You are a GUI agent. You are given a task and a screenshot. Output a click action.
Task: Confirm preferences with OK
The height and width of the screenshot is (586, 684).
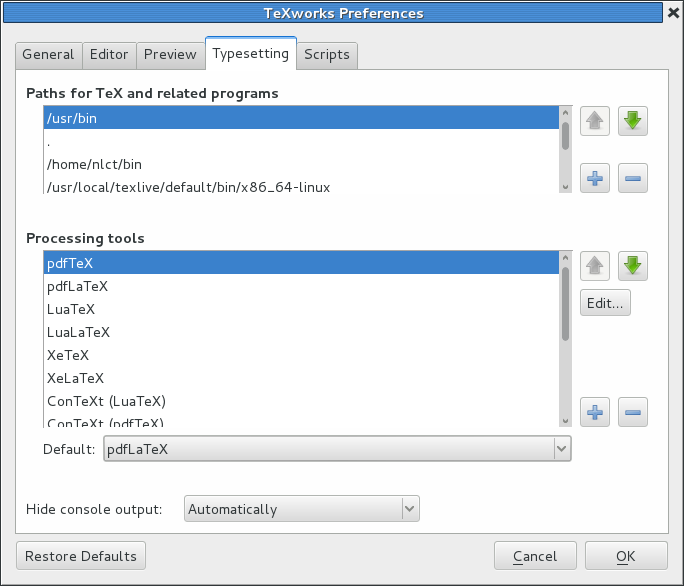click(x=626, y=556)
